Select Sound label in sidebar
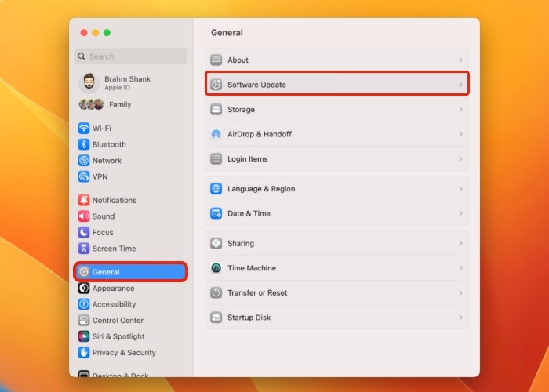549x392 pixels. [104, 216]
